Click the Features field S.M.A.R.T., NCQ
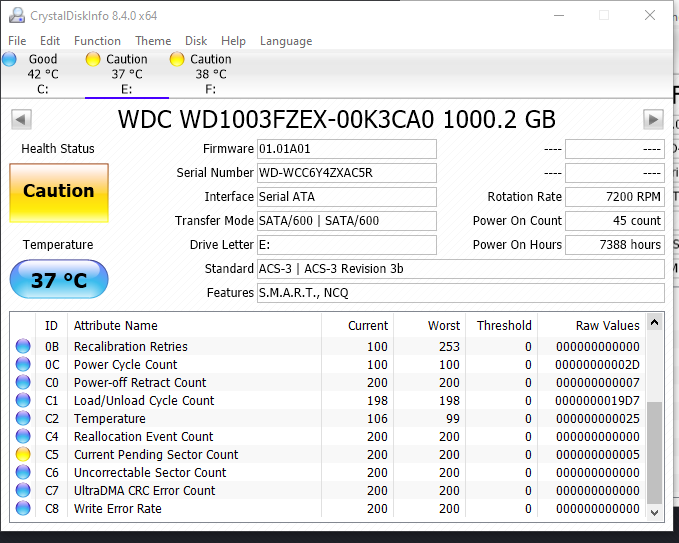The width and height of the screenshot is (679, 543). point(461,293)
